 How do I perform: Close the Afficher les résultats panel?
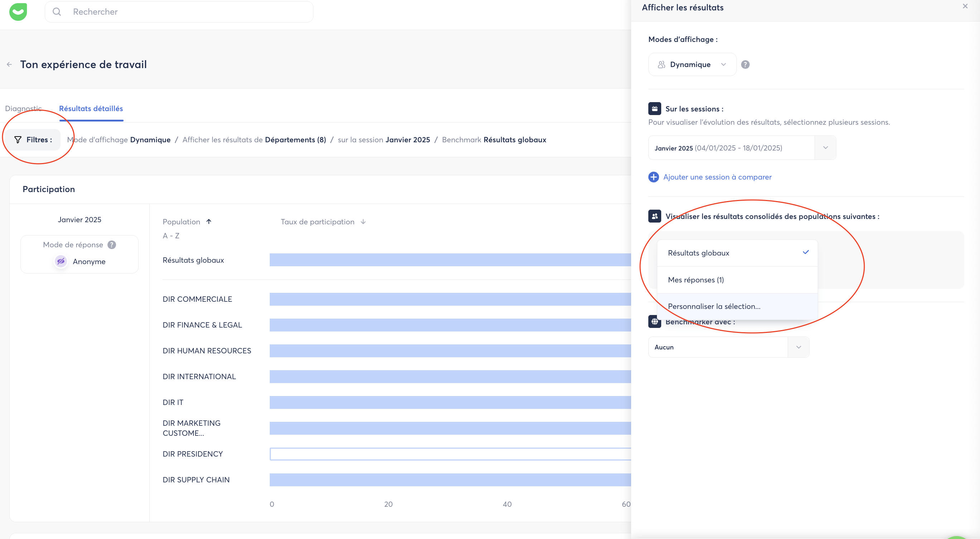[965, 6]
